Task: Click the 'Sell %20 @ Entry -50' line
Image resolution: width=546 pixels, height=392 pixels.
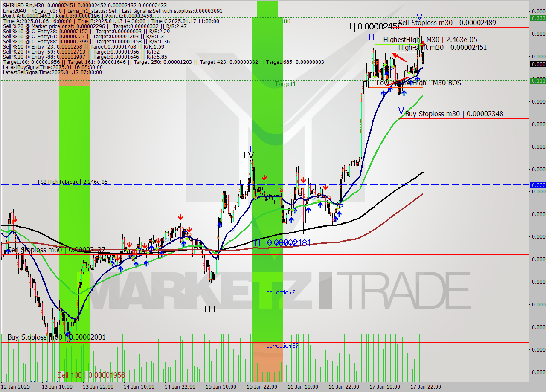Action: [81, 52]
